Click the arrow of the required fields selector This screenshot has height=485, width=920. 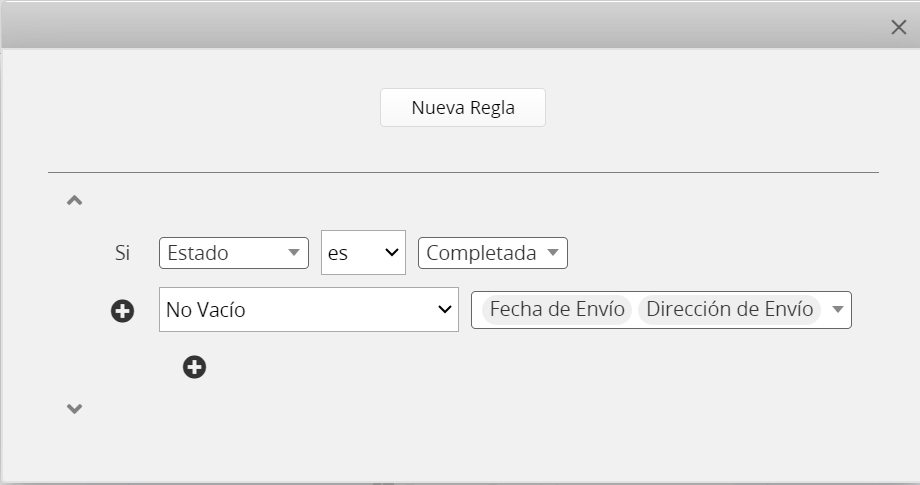coord(838,310)
